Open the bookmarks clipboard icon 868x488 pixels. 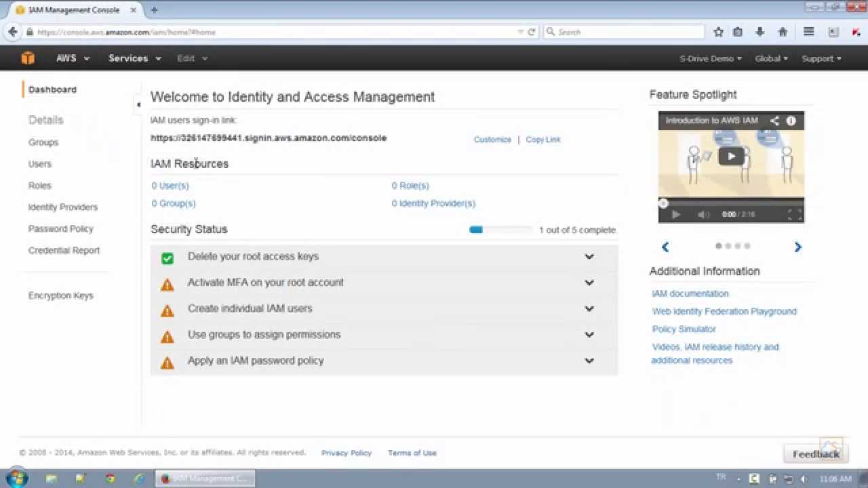pos(738,32)
